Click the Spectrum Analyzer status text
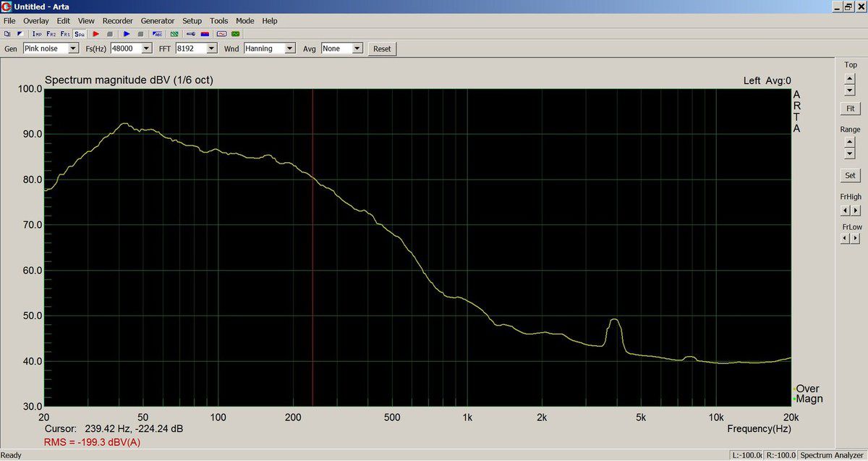The height and width of the screenshot is (461, 868). pos(832,455)
